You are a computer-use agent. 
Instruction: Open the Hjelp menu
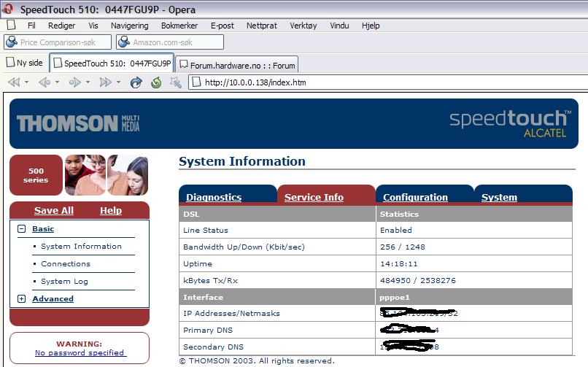pyautogui.click(x=371, y=26)
